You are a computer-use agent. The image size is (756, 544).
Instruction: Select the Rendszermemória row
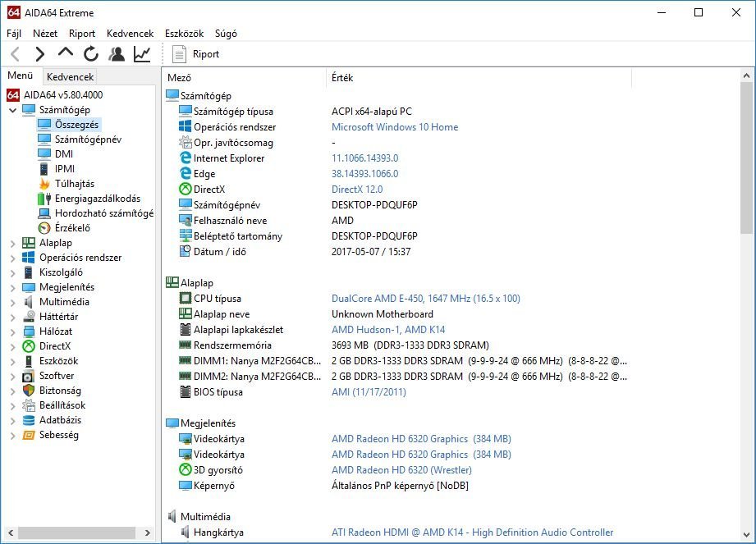[x=398, y=345]
